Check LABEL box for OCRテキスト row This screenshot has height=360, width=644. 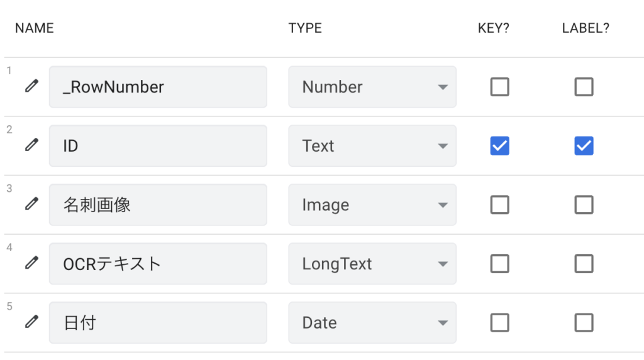(584, 264)
